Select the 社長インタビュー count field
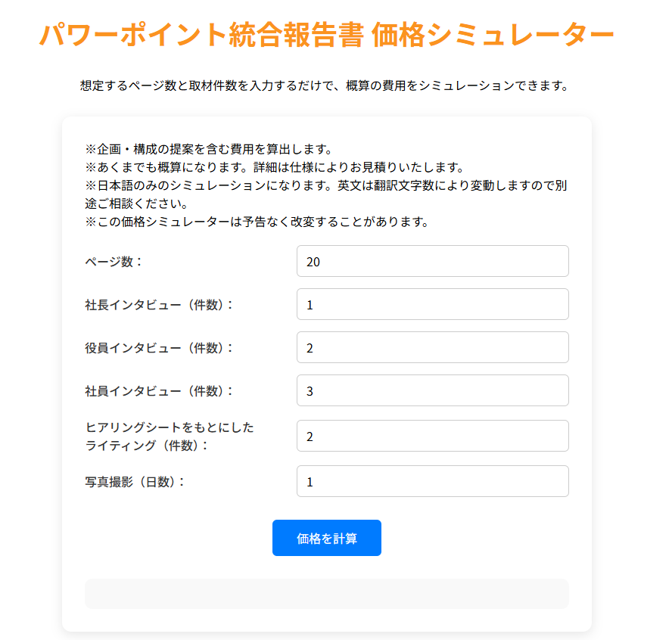Image resolution: width=672 pixels, height=640 pixels. tap(432, 304)
